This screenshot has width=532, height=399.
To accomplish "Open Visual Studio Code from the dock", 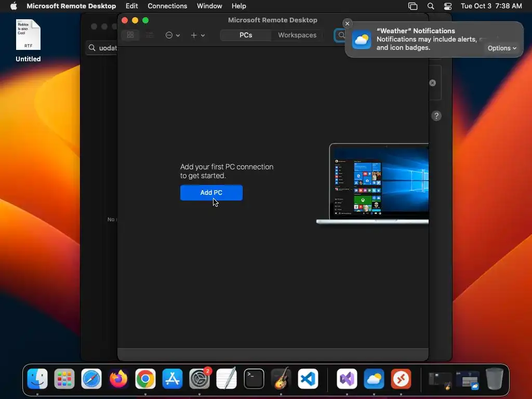I will point(308,379).
